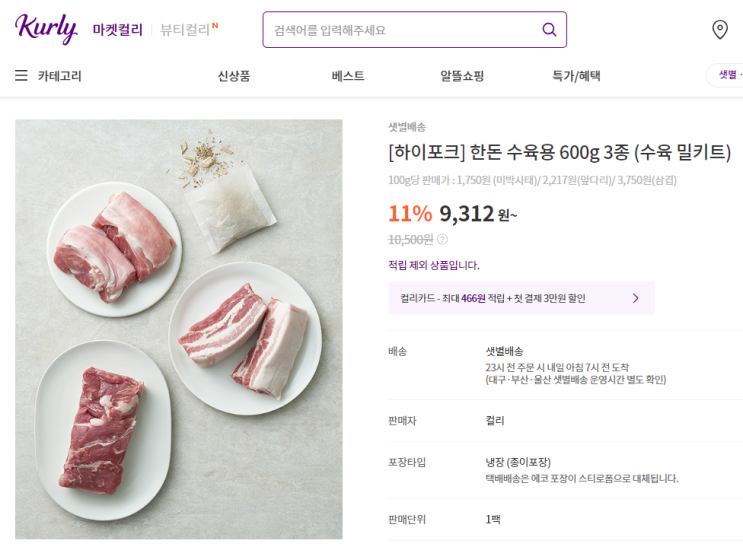Open the 특가/혜택 menu
Image resolution: width=743 pixels, height=550 pixels.
pyautogui.click(x=576, y=76)
